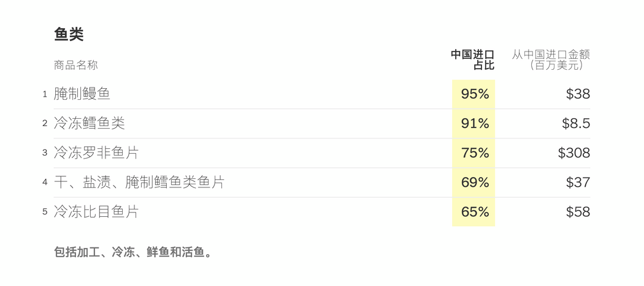This screenshot has height=286, width=644.
Task: Select the $8.5 import amount
Action: (x=576, y=124)
